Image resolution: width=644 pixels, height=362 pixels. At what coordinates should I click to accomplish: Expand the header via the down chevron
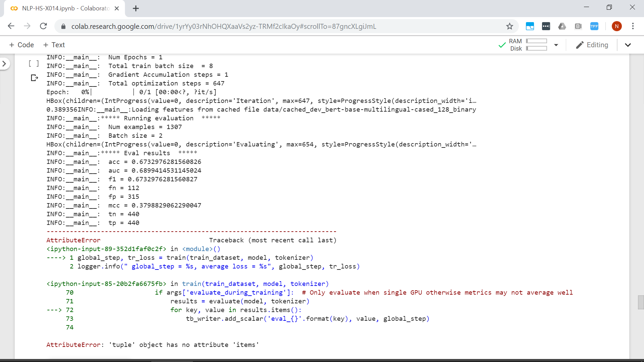pos(628,45)
